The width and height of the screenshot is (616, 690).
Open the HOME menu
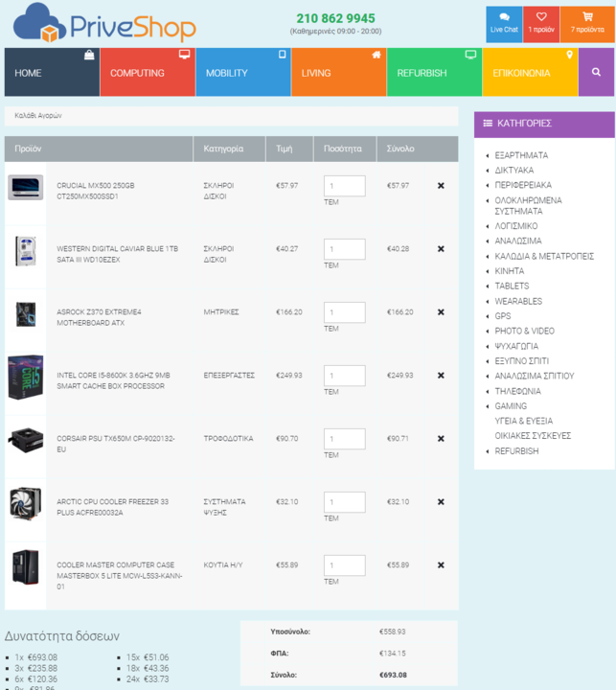click(52, 72)
